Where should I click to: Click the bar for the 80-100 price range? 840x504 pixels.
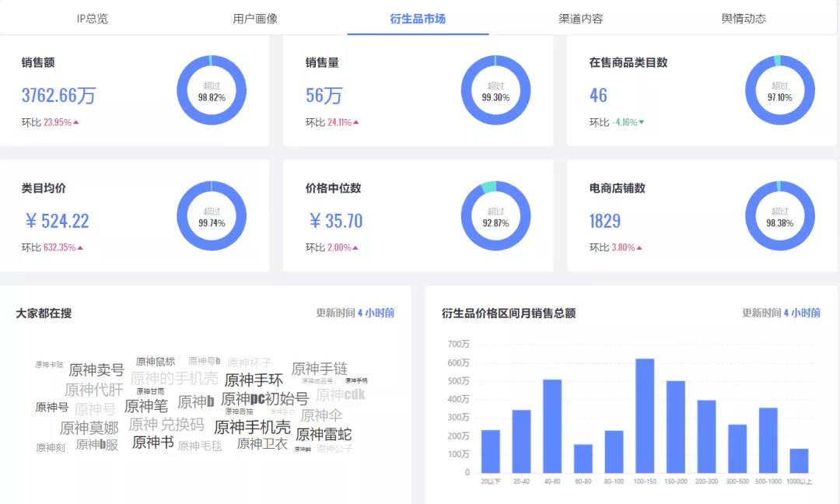point(614,452)
